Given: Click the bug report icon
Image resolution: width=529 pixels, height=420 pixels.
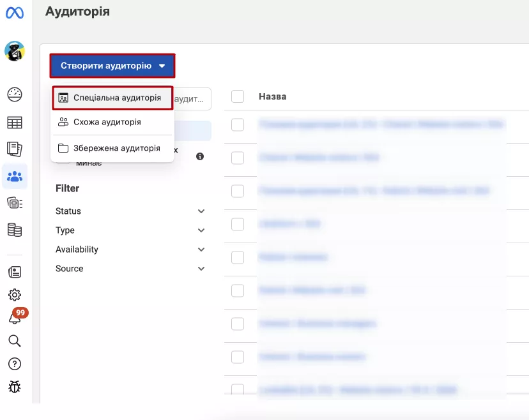Looking at the screenshot, I should [x=15, y=387].
